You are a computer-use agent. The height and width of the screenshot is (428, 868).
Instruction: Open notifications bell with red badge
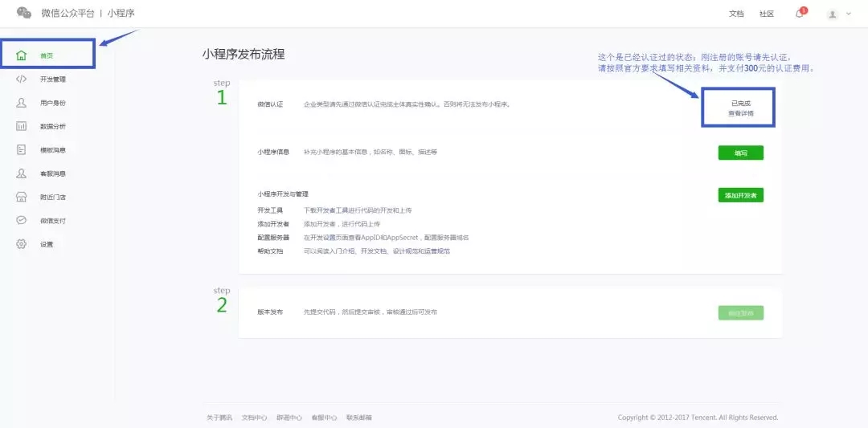800,14
